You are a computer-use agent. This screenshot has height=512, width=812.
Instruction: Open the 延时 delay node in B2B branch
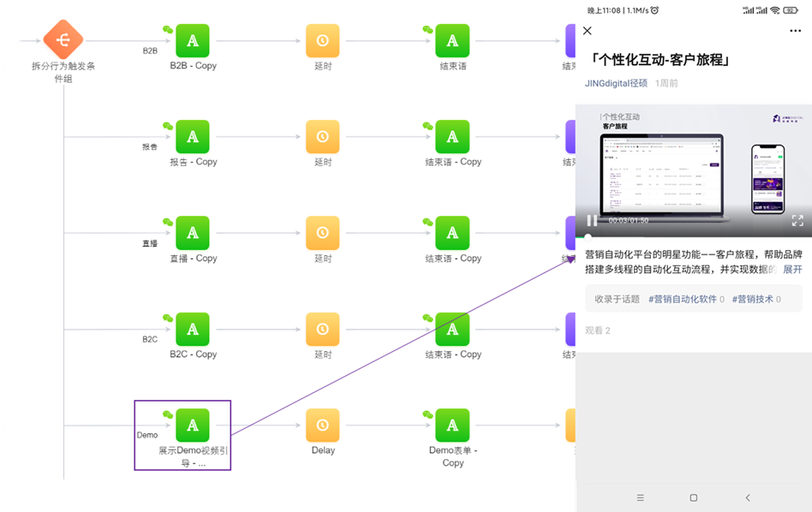click(323, 40)
